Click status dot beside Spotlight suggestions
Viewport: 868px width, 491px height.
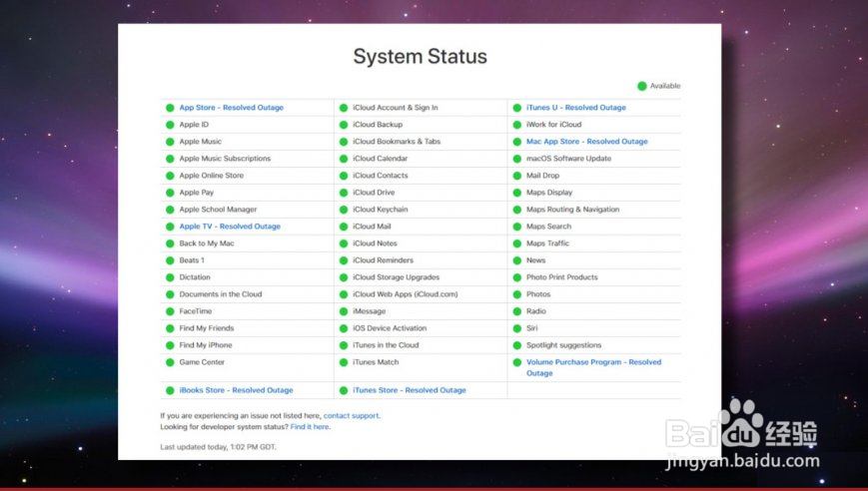517,345
